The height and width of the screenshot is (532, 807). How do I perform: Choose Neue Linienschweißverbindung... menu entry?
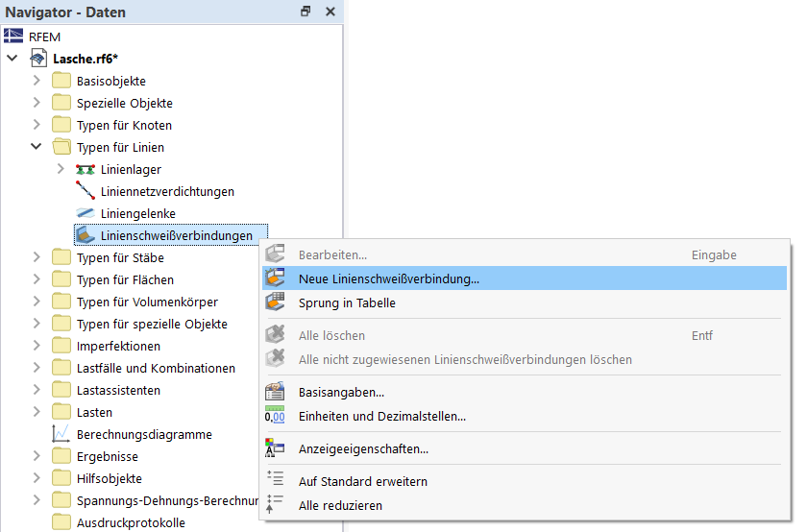point(525,278)
